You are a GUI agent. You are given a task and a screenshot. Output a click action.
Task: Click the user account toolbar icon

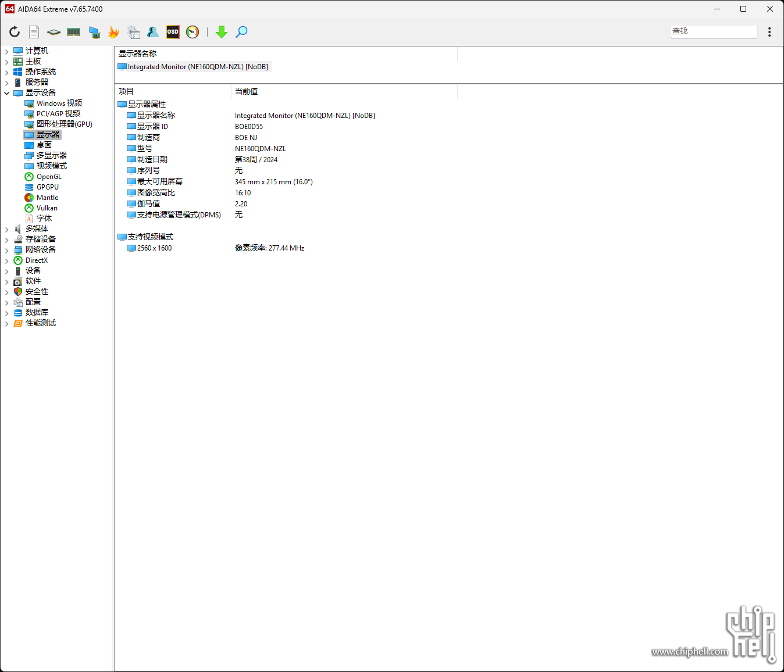153,32
